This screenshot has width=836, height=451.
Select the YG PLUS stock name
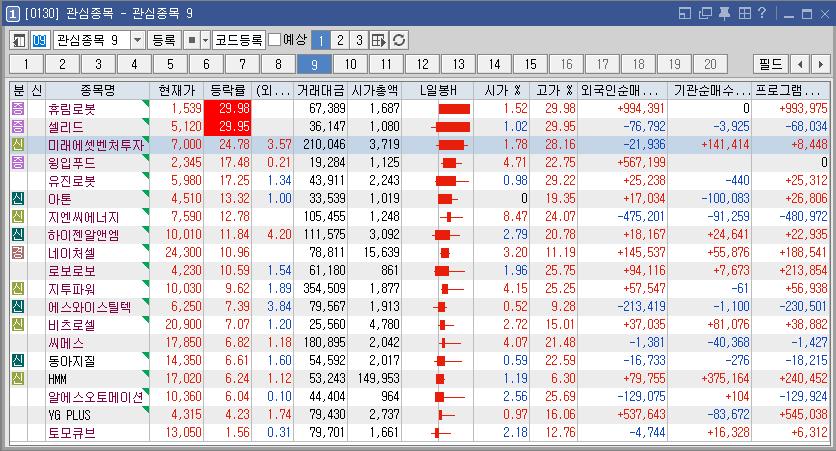point(69,415)
